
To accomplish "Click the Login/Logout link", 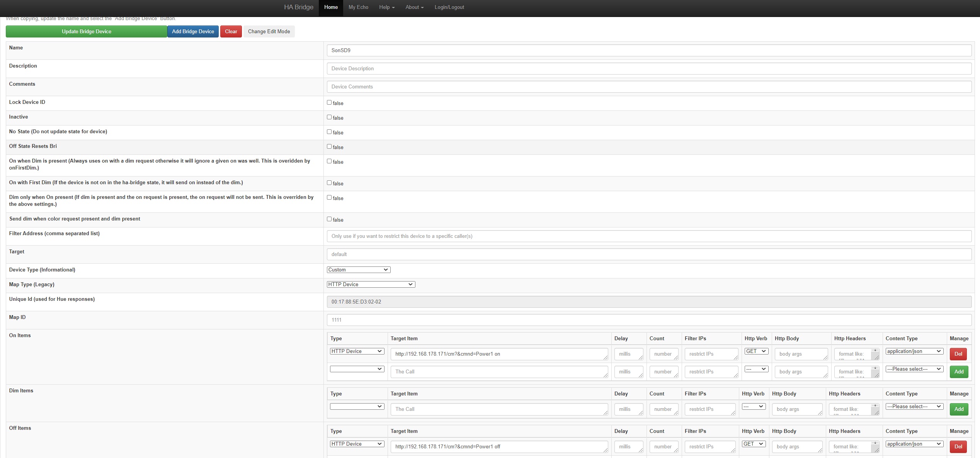I will [x=449, y=7].
